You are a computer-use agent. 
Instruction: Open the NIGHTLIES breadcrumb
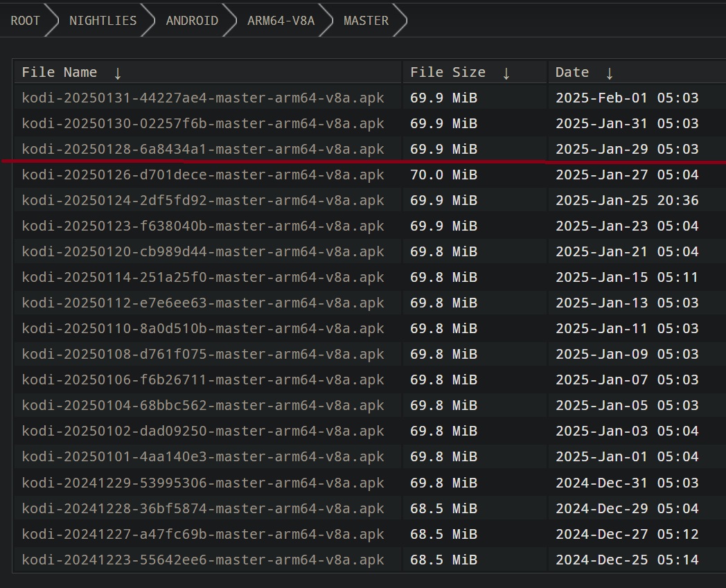click(x=103, y=21)
